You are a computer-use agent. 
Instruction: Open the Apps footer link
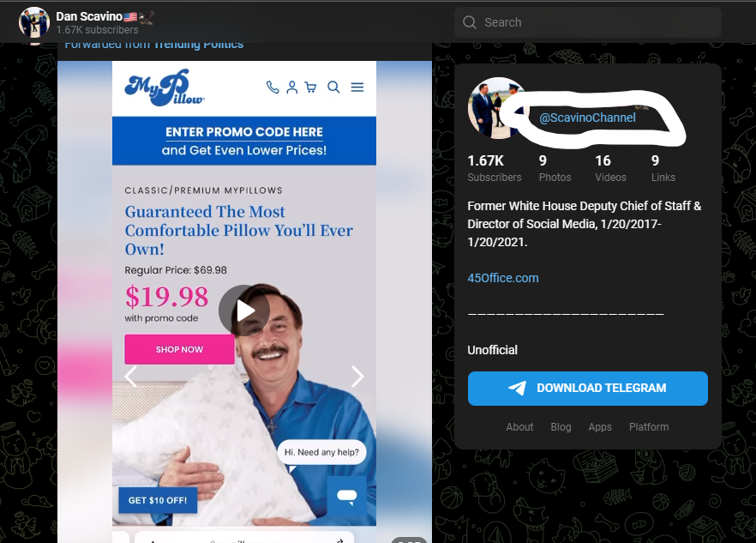coord(600,427)
